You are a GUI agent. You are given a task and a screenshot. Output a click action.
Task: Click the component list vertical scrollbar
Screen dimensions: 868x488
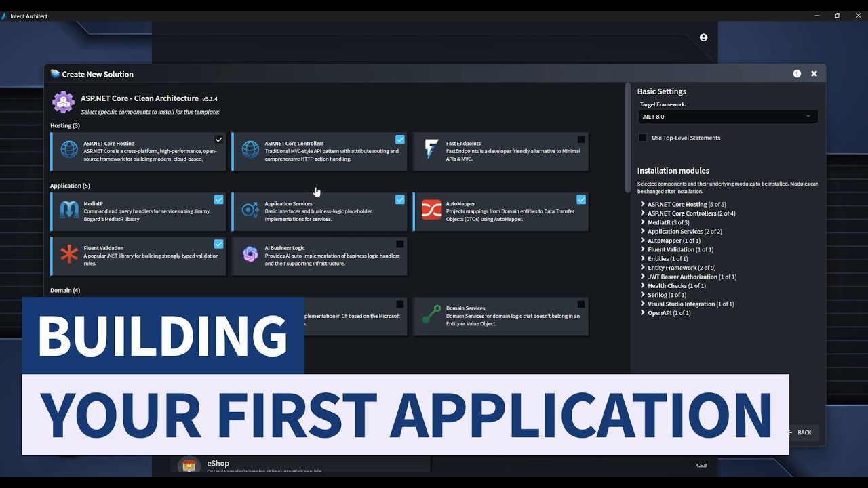[627, 138]
